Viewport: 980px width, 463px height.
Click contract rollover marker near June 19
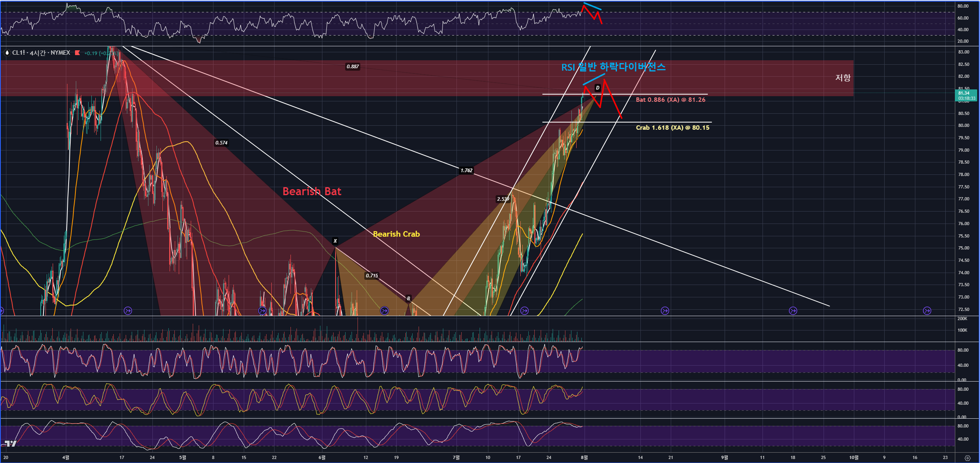point(384,311)
